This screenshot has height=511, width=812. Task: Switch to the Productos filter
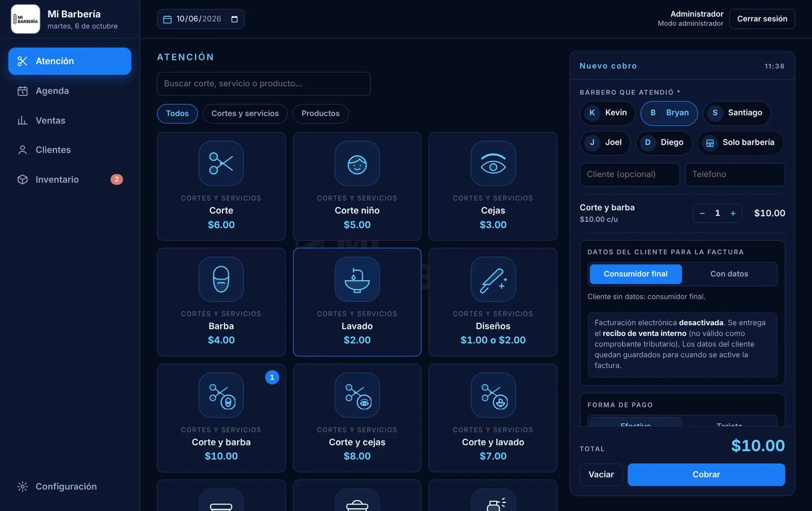(320, 114)
